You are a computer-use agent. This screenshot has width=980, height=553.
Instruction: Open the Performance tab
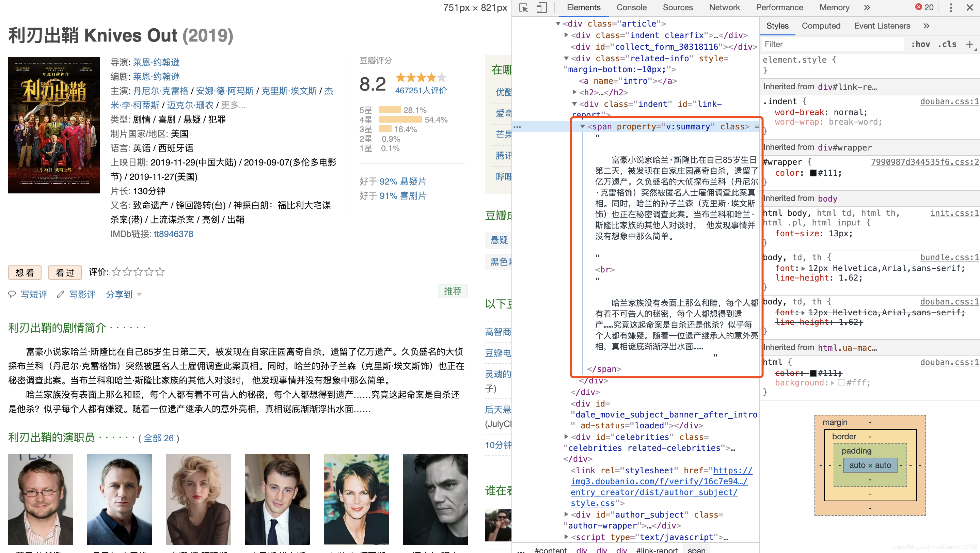pyautogui.click(x=779, y=7)
